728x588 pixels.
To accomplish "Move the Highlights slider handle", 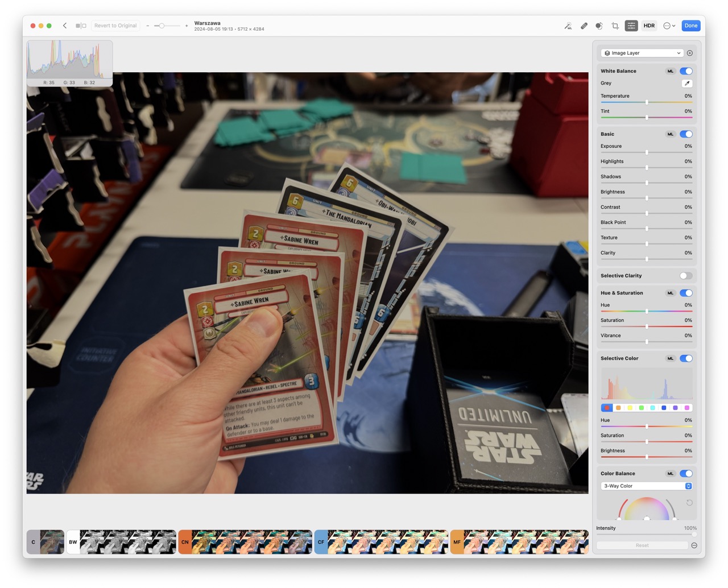I will pos(647,168).
